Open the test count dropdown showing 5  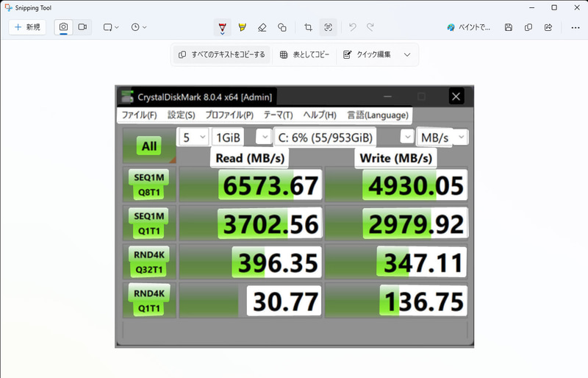point(193,138)
